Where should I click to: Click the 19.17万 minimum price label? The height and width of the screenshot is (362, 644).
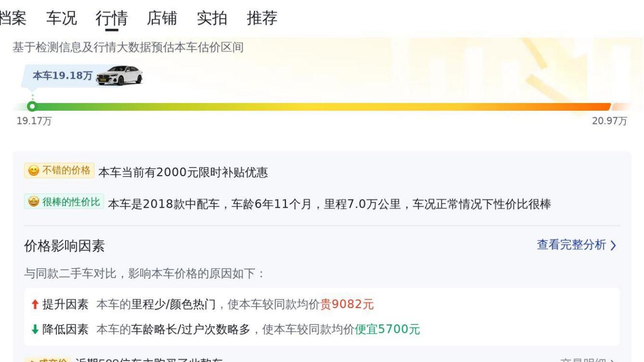click(x=34, y=121)
